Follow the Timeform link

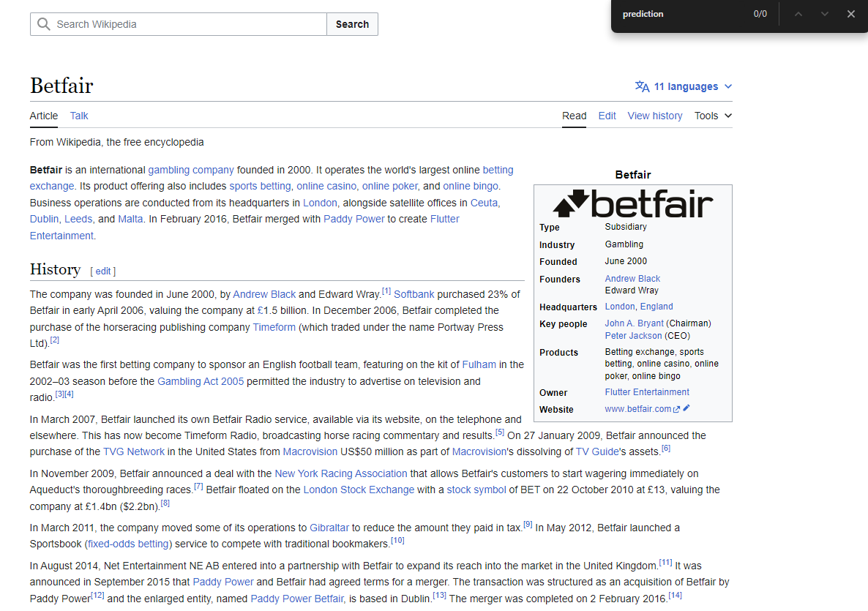[274, 327]
